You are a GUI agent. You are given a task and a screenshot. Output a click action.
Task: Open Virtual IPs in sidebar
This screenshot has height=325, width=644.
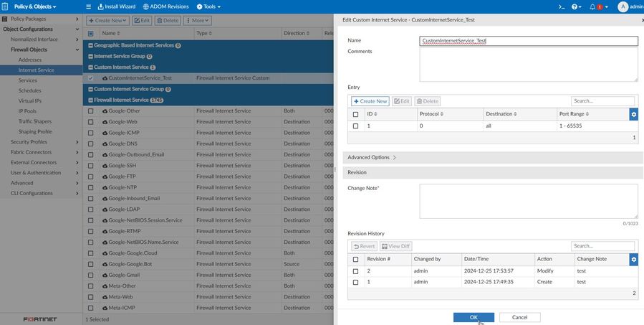[29, 101]
